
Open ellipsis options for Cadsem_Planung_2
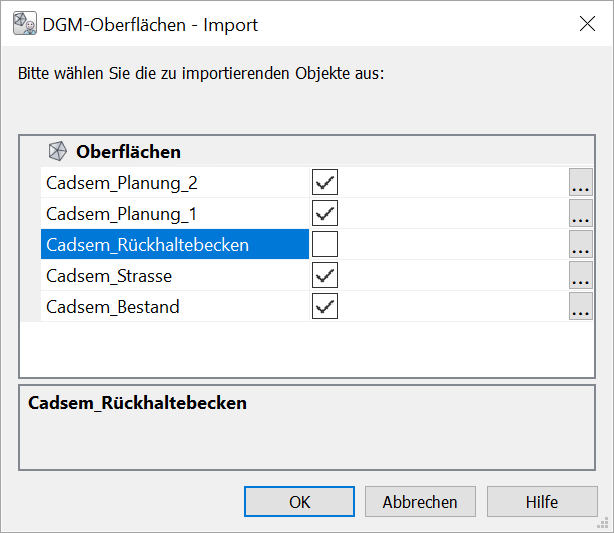(x=580, y=183)
